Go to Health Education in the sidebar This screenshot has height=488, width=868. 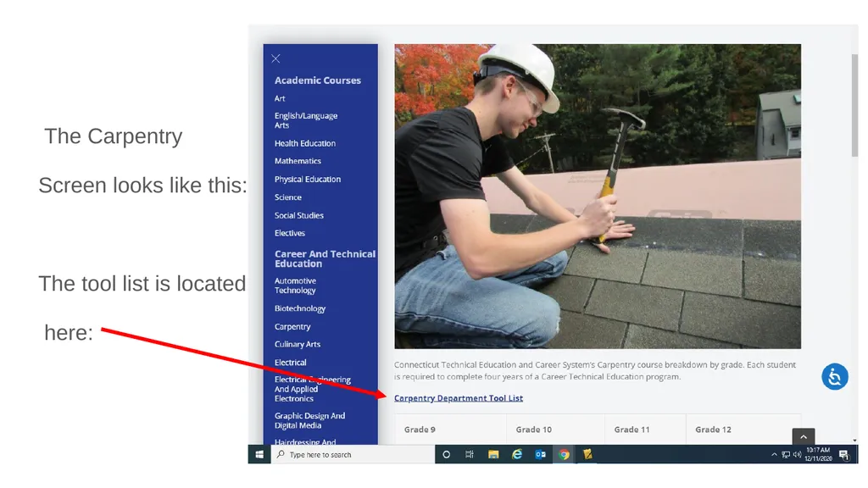(x=305, y=143)
